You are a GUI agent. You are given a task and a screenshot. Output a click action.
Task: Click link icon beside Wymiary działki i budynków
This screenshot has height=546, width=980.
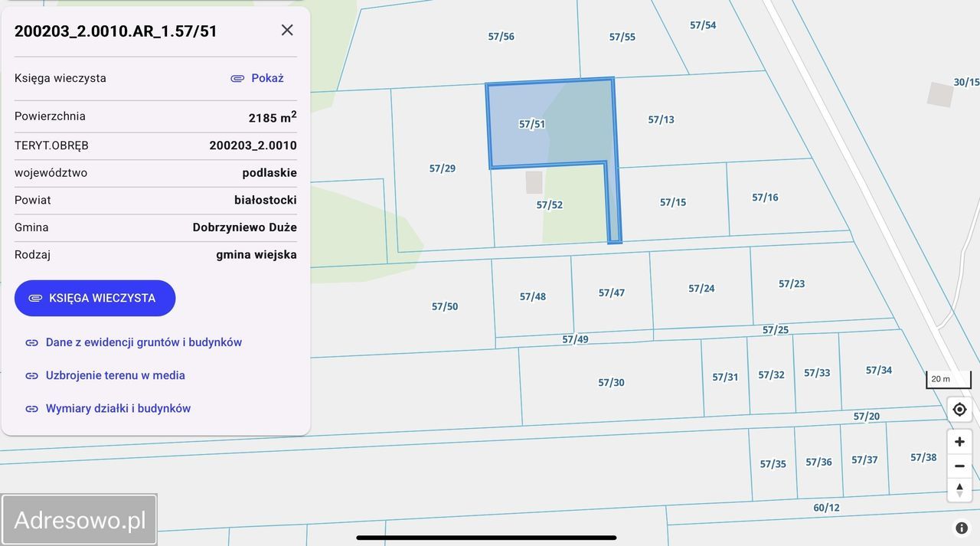(x=31, y=408)
